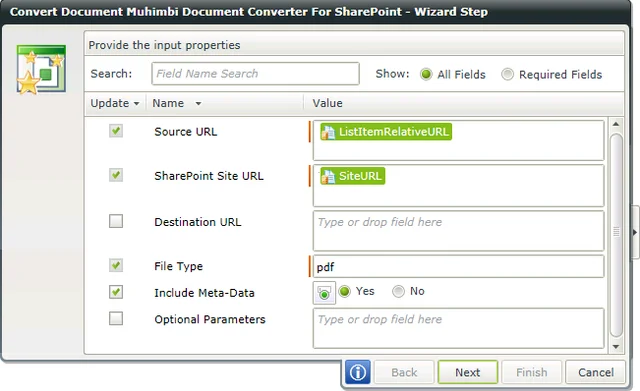Open the Update column dropdown arrow
The height and width of the screenshot is (391, 640).
[x=136, y=104]
